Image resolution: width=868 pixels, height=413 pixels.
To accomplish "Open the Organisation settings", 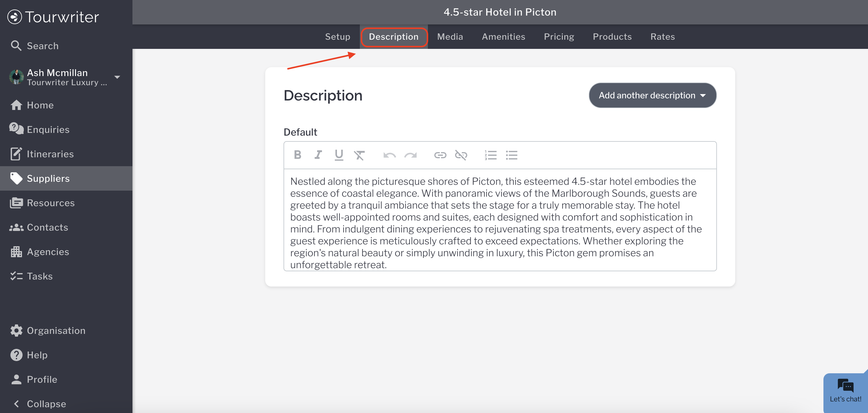I will click(56, 331).
